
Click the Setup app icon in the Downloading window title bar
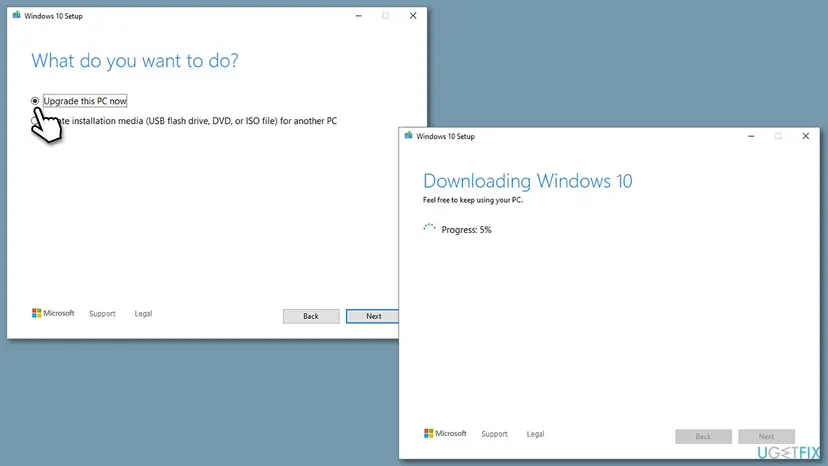(408, 136)
